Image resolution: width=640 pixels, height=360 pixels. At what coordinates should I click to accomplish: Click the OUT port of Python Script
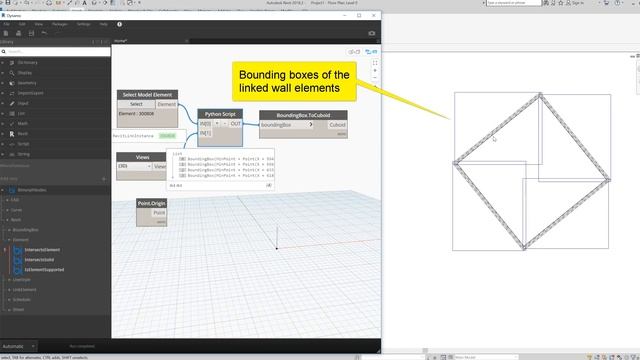236,124
